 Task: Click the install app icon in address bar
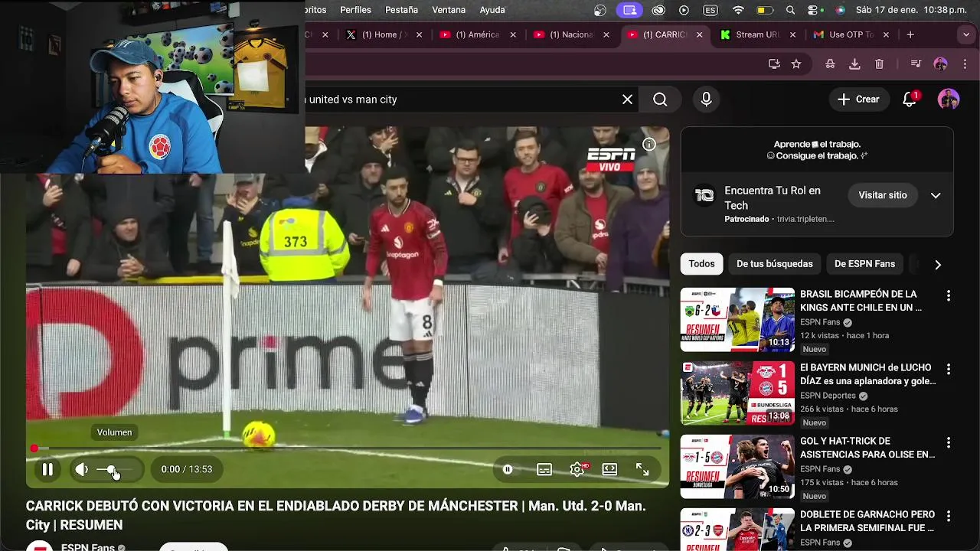[x=774, y=64]
